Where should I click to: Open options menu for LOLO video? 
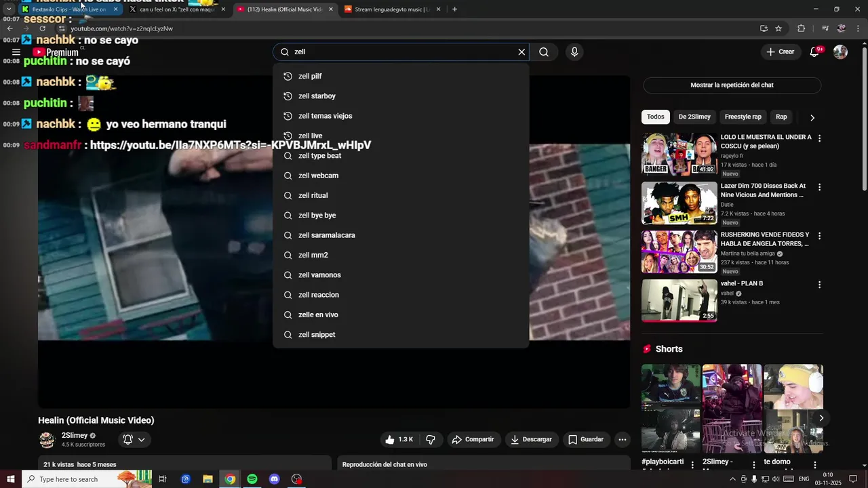819,138
